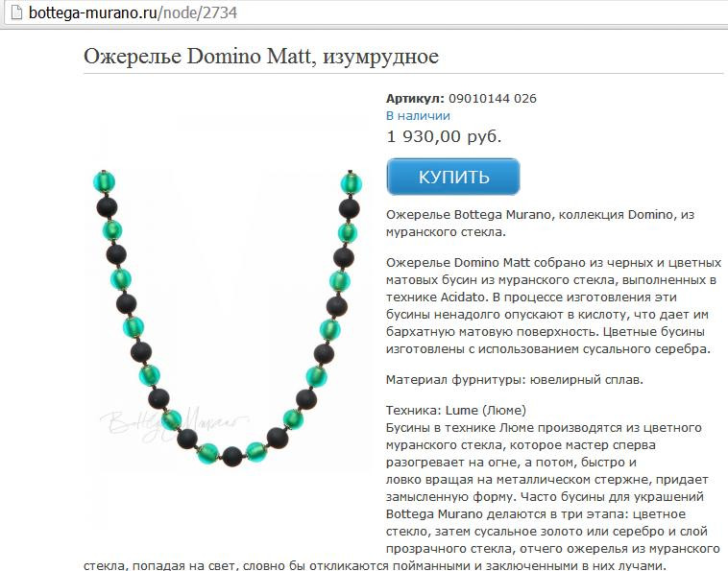Open the В наличии availability link
The height and width of the screenshot is (571, 728).
[418, 115]
